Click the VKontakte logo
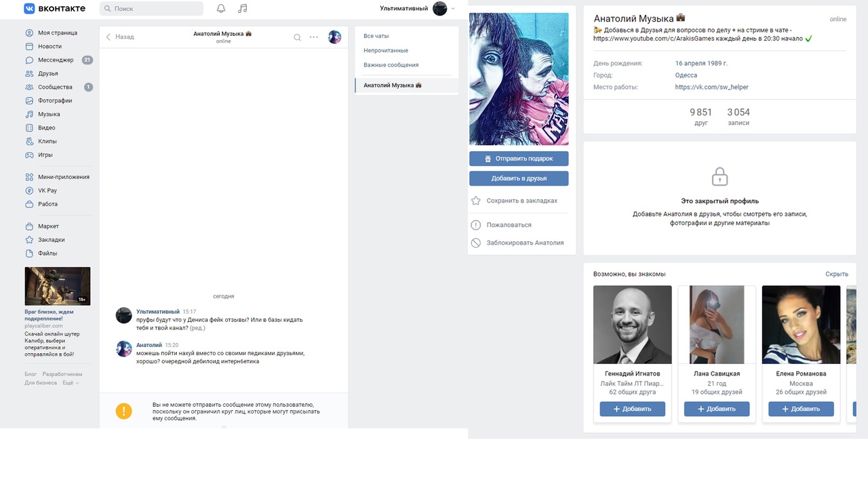 click(55, 9)
